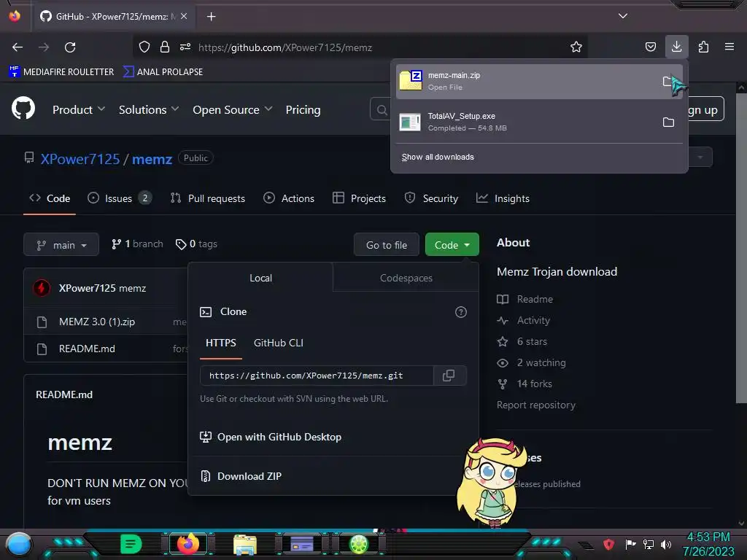The height and width of the screenshot is (560, 747).
Task: View the 0 tags list
Action: [196, 244]
